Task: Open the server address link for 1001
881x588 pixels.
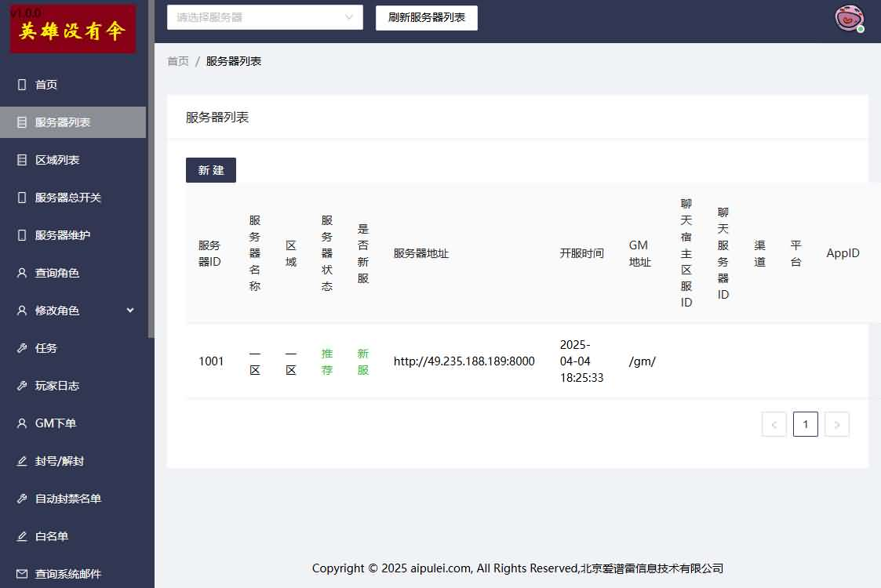Action: pos(464,361)
